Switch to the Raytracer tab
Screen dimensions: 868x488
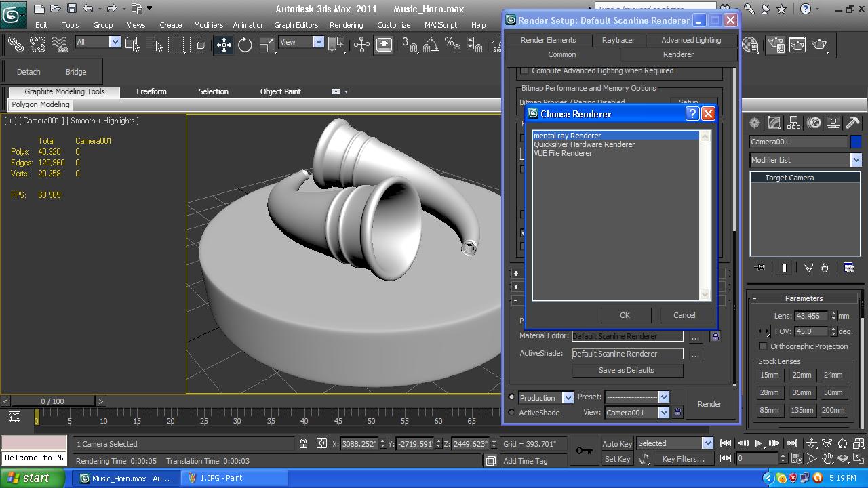click(618, 40)
